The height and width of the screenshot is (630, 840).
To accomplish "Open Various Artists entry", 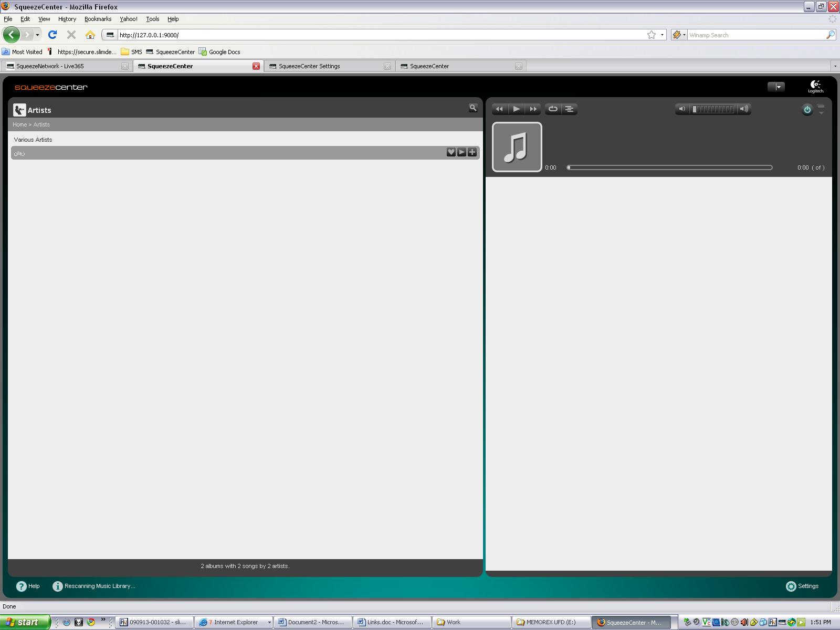I will (33, 140).
